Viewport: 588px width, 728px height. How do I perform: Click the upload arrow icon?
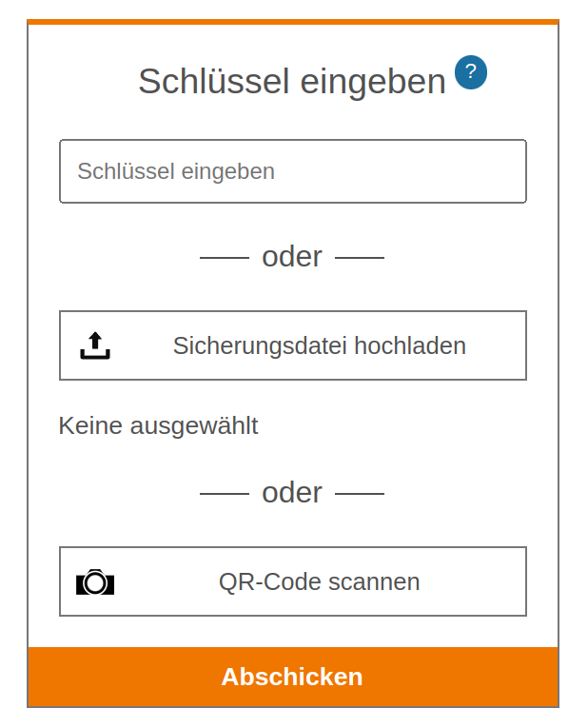click(95, 345)
